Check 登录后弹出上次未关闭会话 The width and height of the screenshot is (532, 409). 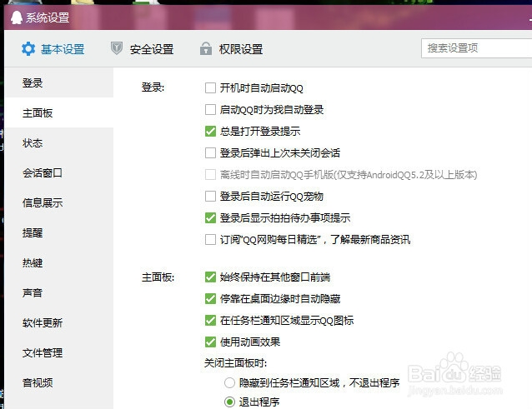(x=210, y=152)
